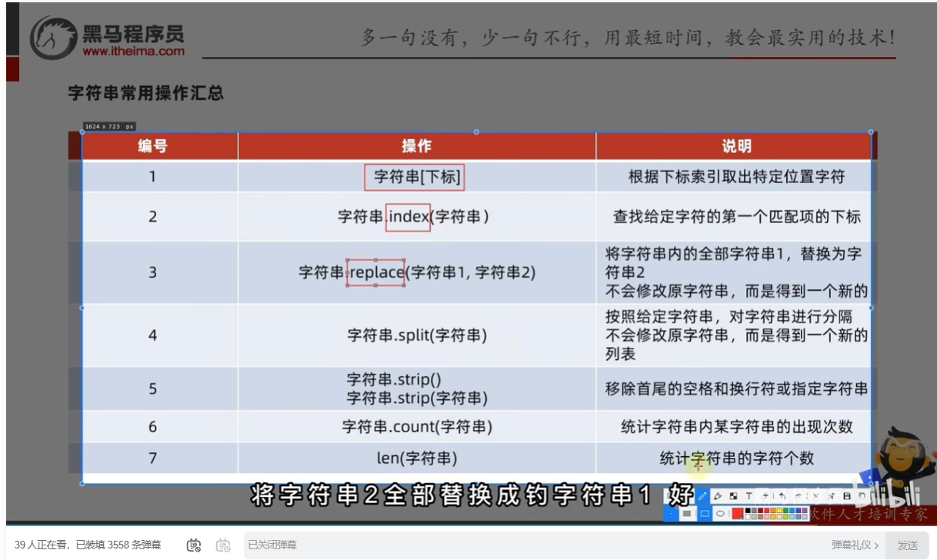
Task: Click the len(字符串) cell
Action: [x=417, y=458]
